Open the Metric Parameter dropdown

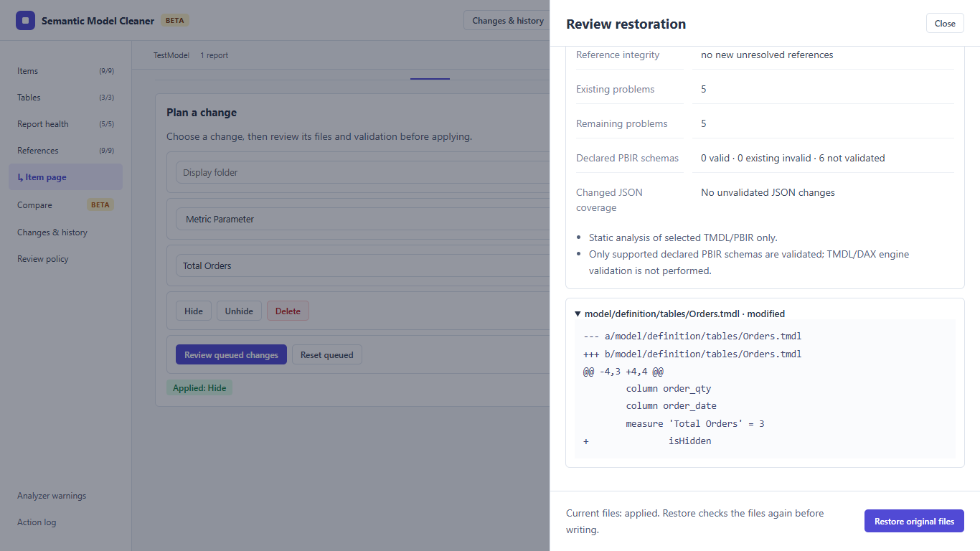362,220
